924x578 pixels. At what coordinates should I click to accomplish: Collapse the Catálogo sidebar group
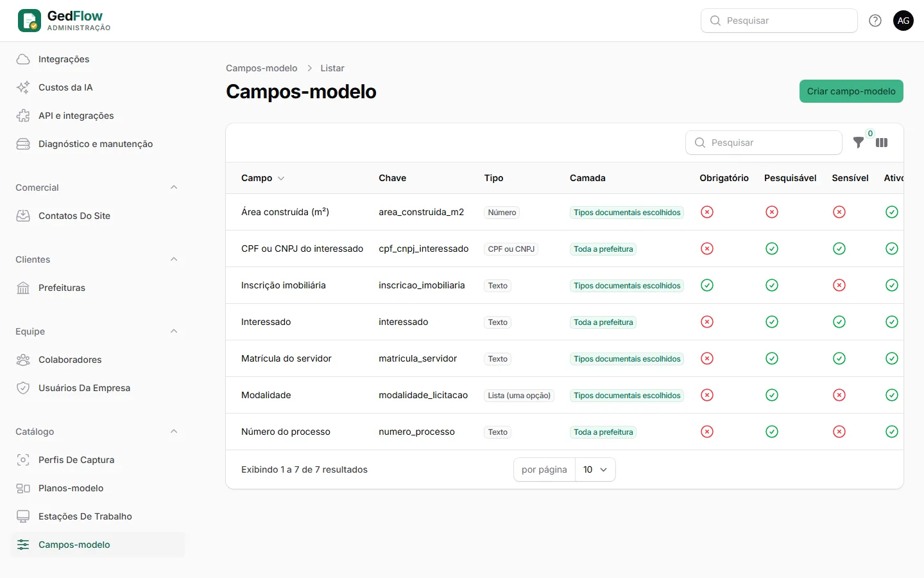(174, 432)
